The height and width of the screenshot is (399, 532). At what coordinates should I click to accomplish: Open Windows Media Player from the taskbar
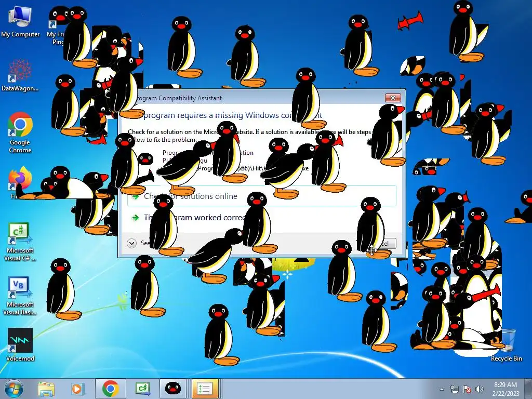(77, 389)
